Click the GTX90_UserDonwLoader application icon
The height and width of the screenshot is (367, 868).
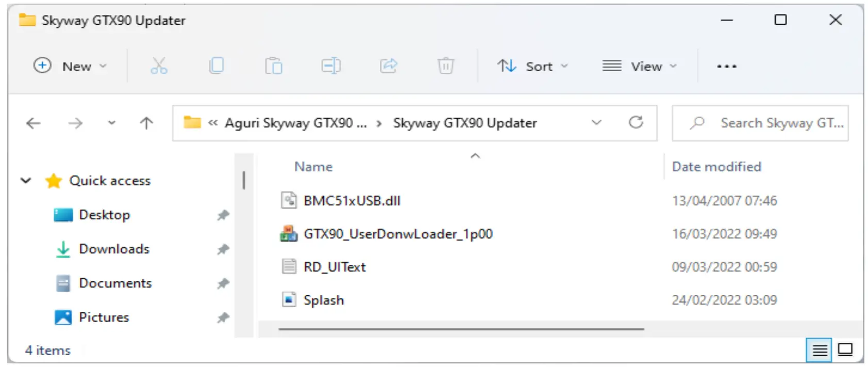(x=289, y=233)
